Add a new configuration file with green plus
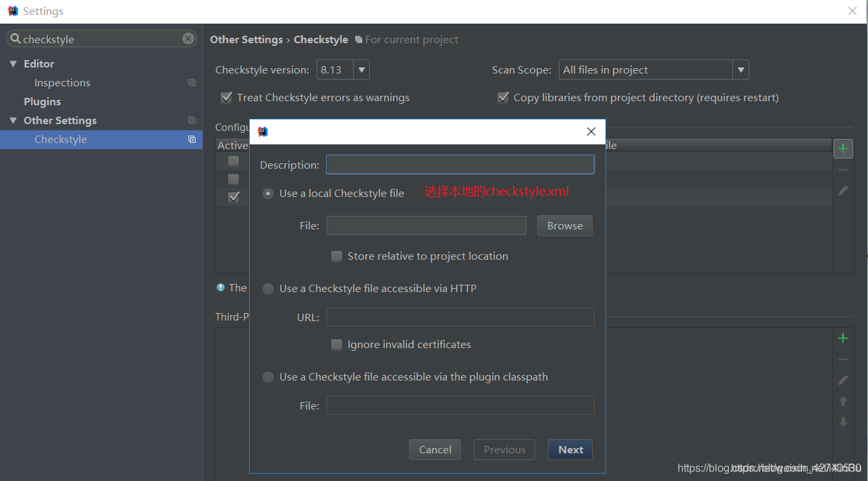The image size is (868, 481). click(x=843, y=148)
